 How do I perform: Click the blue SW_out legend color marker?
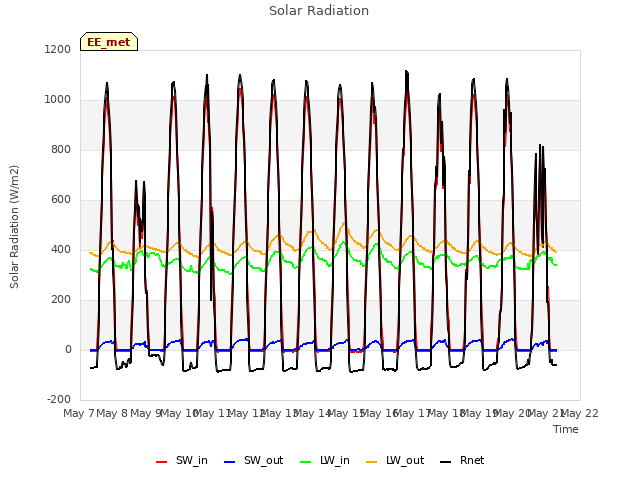point(230,462)
